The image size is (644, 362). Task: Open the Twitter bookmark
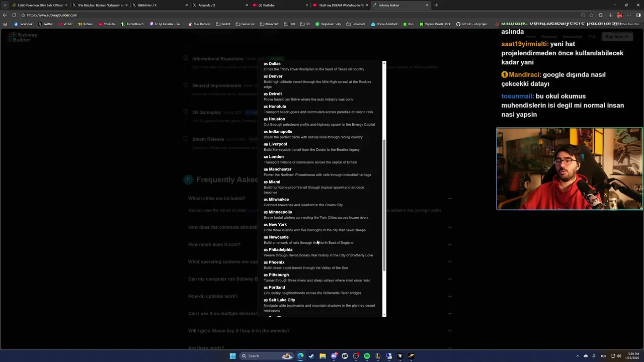45,24
